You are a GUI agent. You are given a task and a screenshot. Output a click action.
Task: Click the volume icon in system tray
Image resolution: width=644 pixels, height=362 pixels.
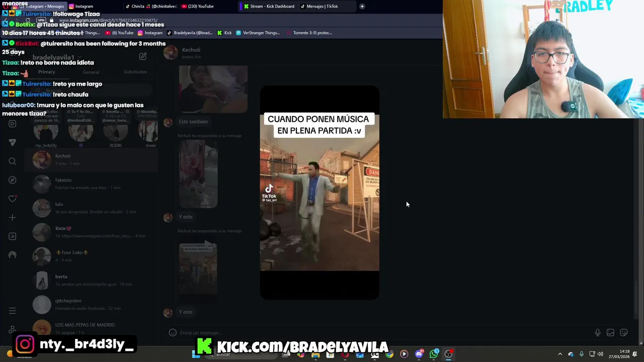(600, 354)
